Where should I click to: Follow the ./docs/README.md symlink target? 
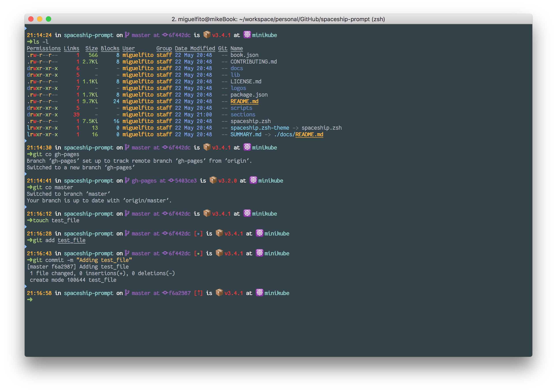(x=309, y=134)
